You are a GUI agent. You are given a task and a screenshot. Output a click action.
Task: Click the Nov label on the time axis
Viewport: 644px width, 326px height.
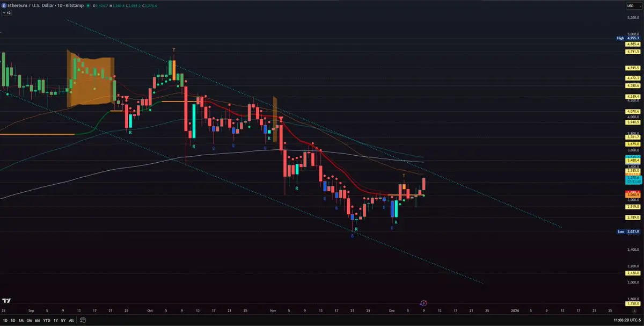tap(273, 310)
